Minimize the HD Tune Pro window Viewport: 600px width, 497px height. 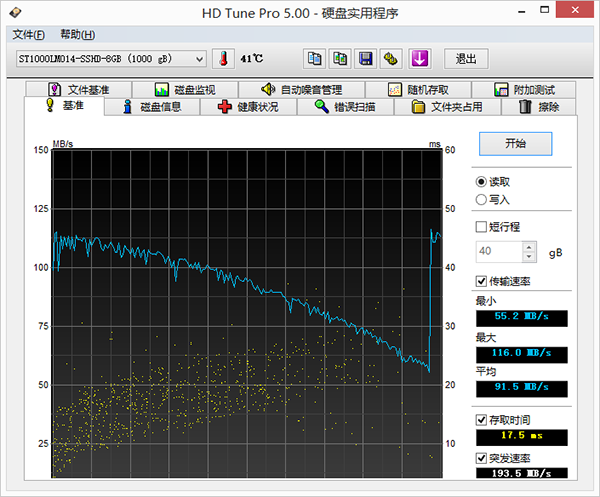click(522, 11)
